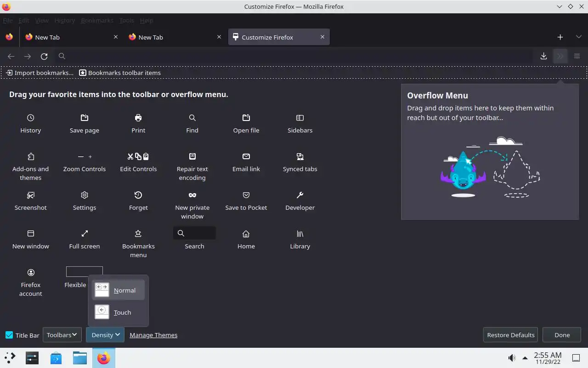This screenshot has height=368, width=588.
Task: Collapse the Density dropdown
Action: (105, 335)
